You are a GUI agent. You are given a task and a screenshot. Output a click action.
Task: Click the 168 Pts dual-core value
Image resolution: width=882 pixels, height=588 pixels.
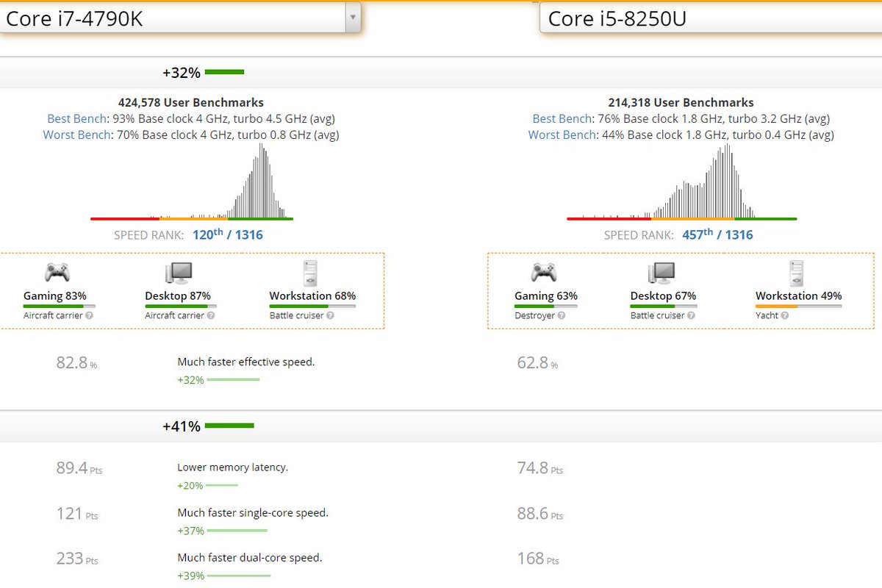coord(539,559)
